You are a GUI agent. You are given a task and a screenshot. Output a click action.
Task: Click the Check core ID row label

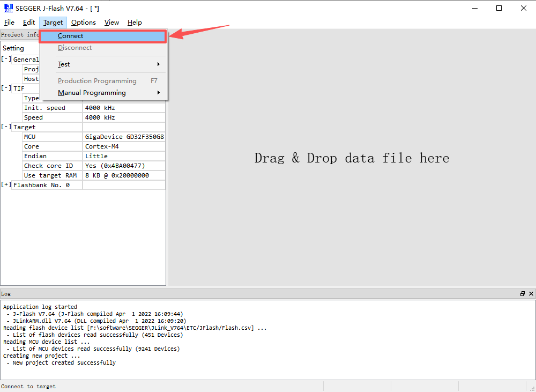click(x=53, y=166)
